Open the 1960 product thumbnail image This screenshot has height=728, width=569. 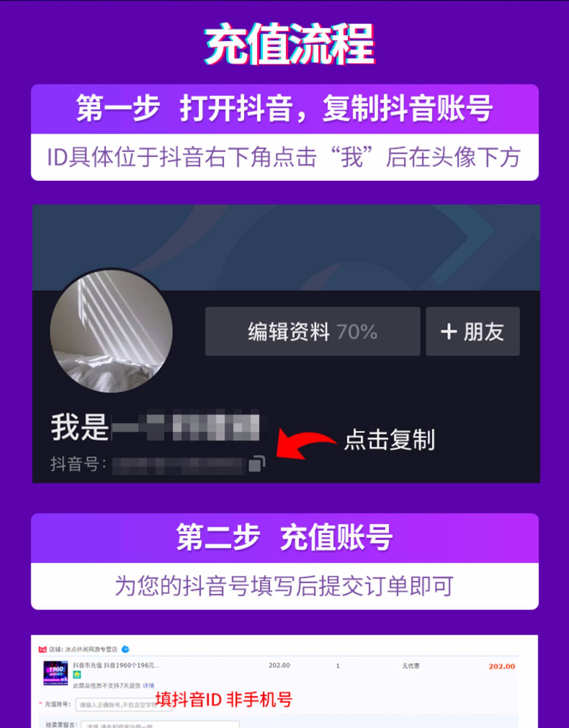(x=55, y=673)
